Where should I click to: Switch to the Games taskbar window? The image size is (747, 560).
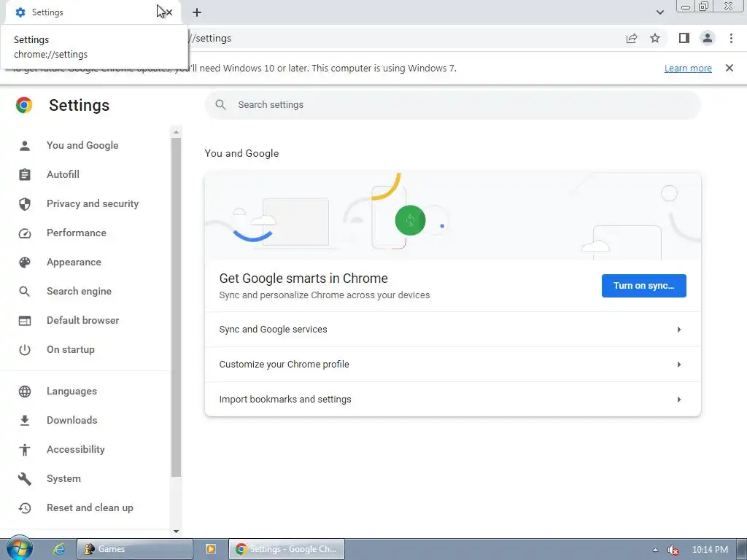(135, 549)
